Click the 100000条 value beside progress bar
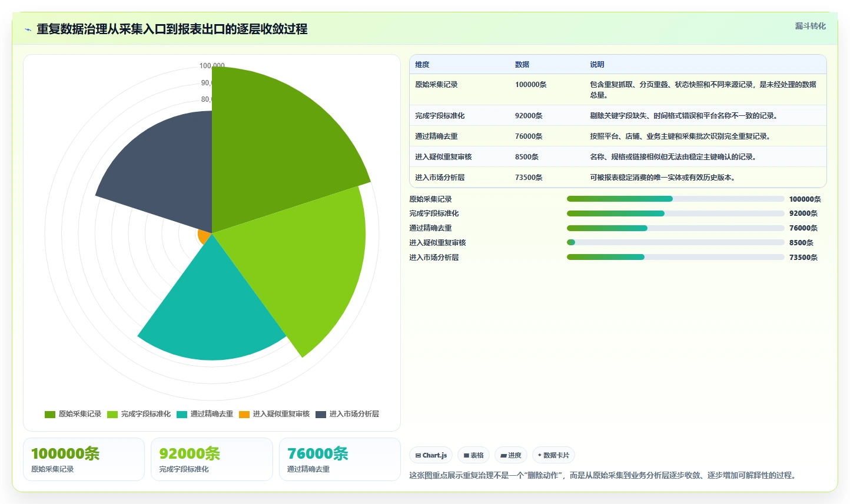This screenshot has width=850, height=504. click(x=805, y=199)
